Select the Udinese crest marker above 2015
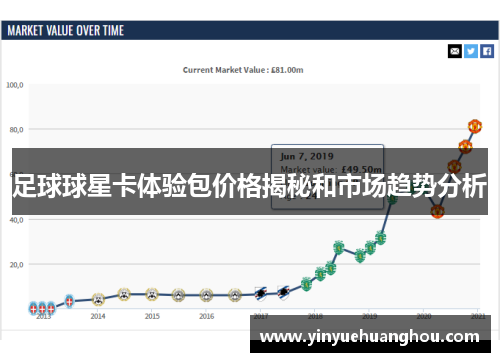Screen dimensions: 500x362 [x=152, y=295]
